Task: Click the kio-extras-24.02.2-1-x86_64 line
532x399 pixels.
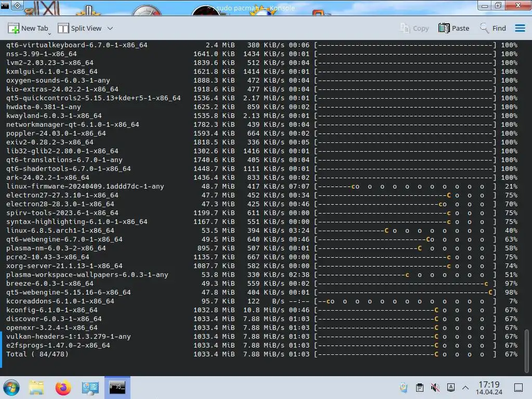Action: point(262,89)
